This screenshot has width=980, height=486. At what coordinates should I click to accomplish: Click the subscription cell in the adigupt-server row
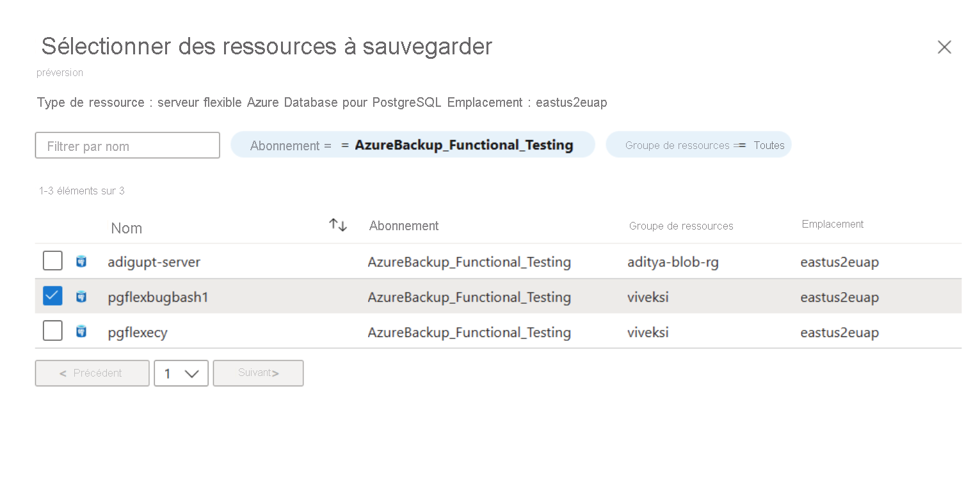pyautogui.click(x=469, y=262)
